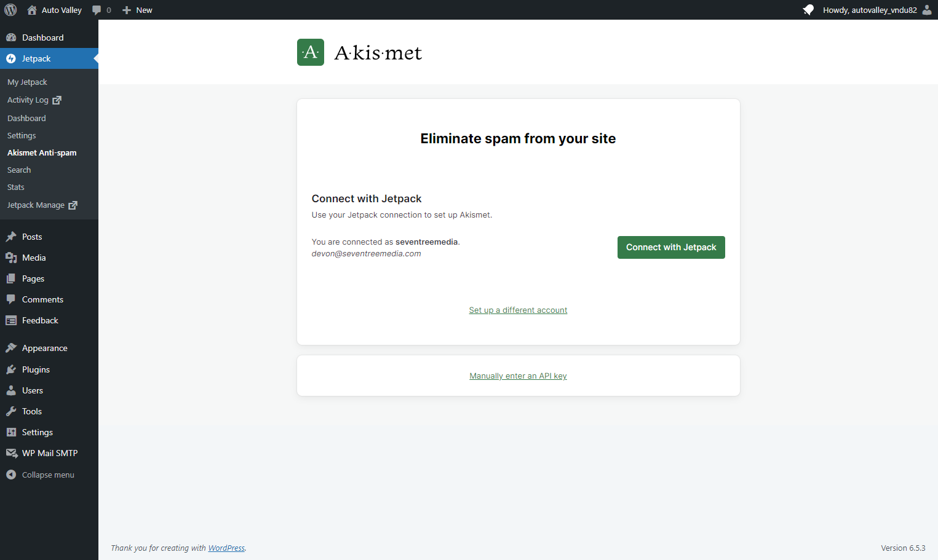This screenshot has width=938, height=560.
Task: Click the Media icon in sidebar
Action: [11, 258]
